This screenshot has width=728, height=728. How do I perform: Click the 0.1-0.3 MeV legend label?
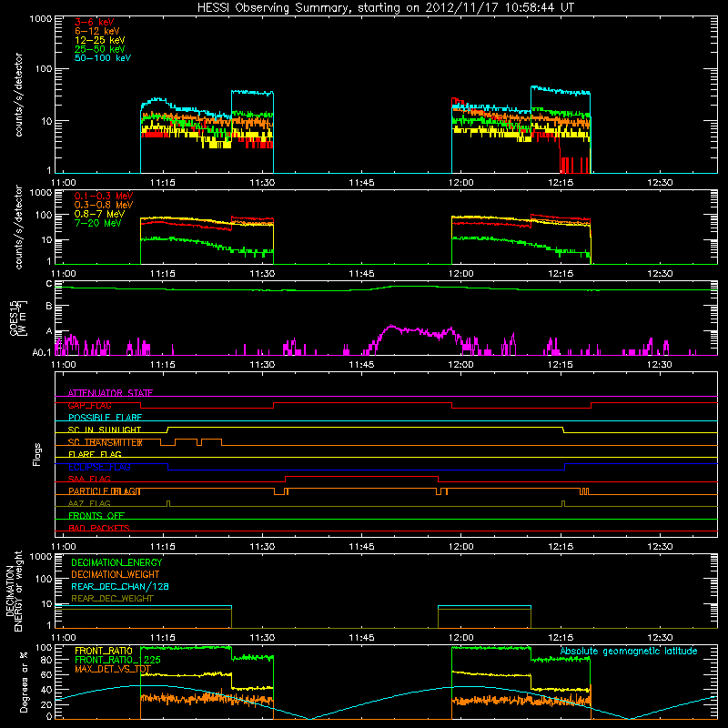tap(104, 196)
